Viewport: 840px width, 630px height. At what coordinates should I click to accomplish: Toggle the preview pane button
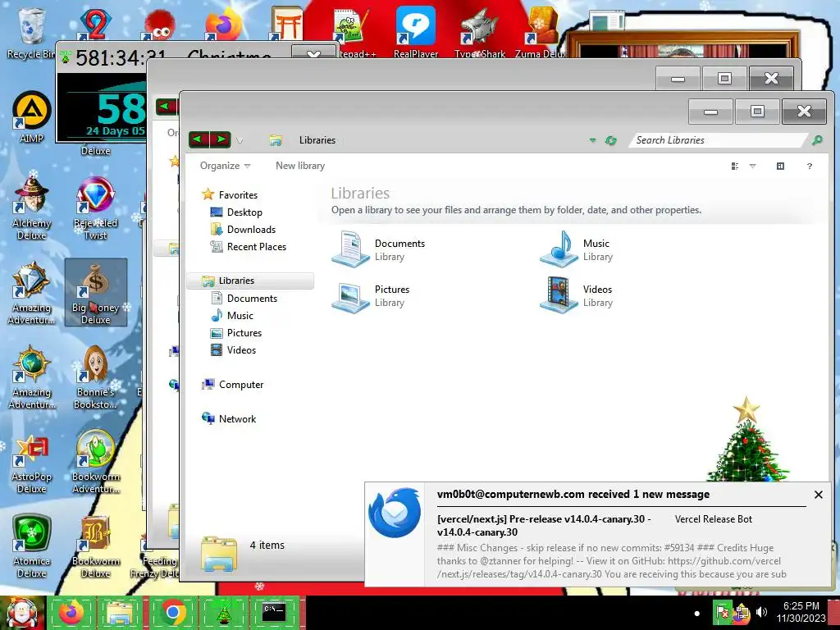coord(780,166)
